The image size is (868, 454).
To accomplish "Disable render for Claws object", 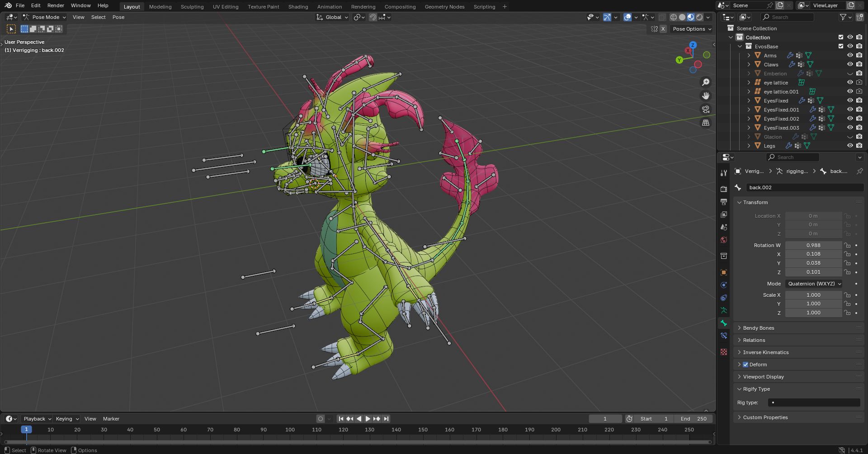I will tap(859, 65).
